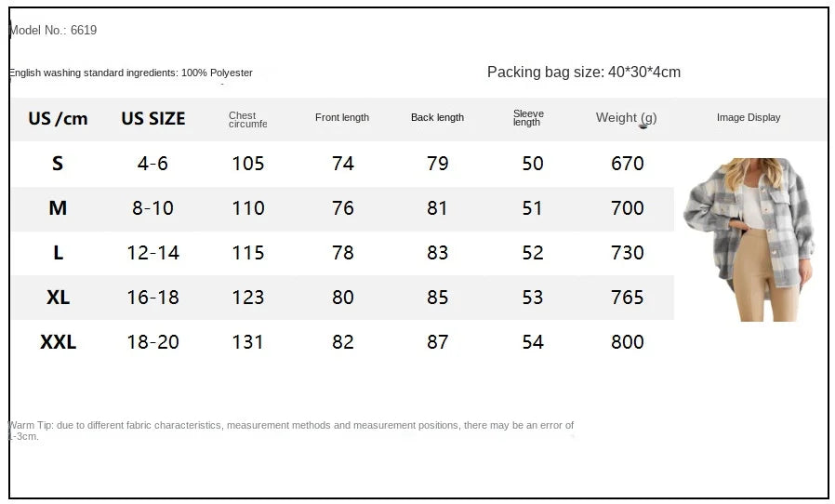The image size is (835, 504).
Task: Select the 105 chest value for size S
Action: pyautogui.click(x=248, y=164)
